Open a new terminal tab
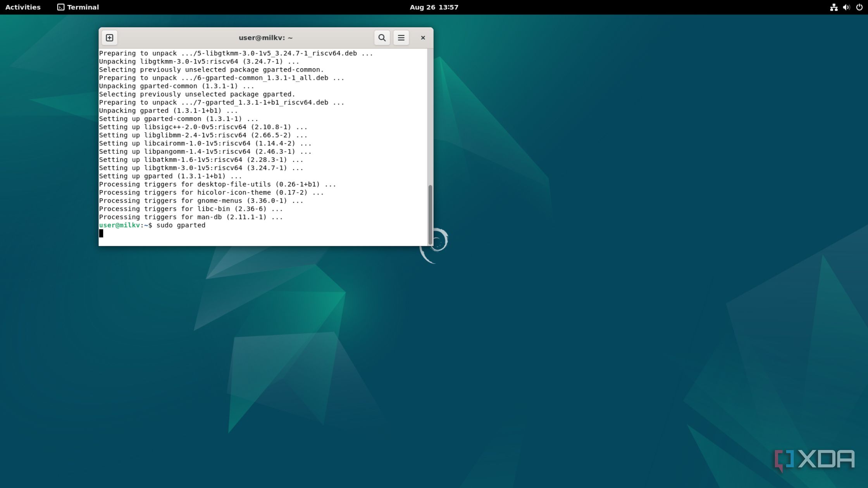 pyautogui.click(x=110, y=38)
